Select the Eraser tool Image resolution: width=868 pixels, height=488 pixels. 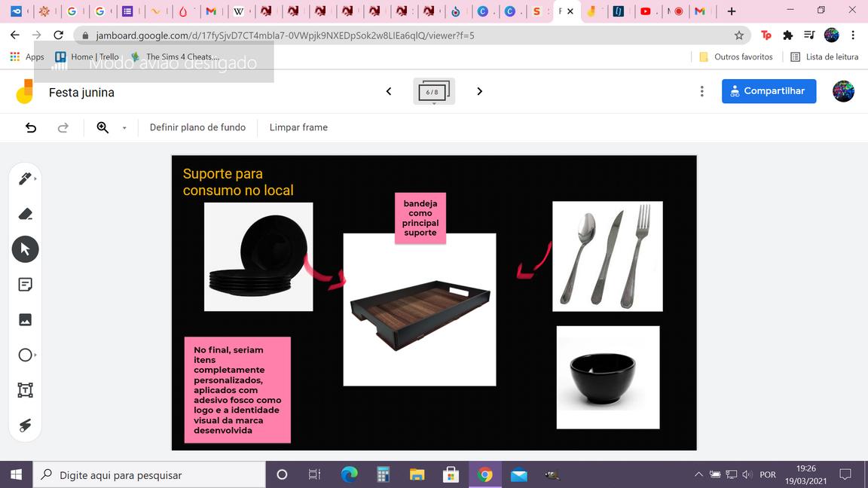tap(25, 214)
